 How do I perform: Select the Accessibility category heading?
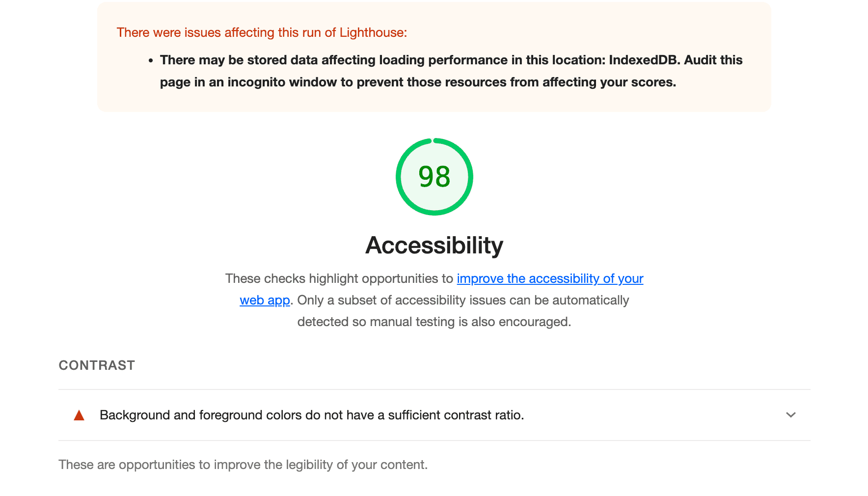tap(434, 245)
